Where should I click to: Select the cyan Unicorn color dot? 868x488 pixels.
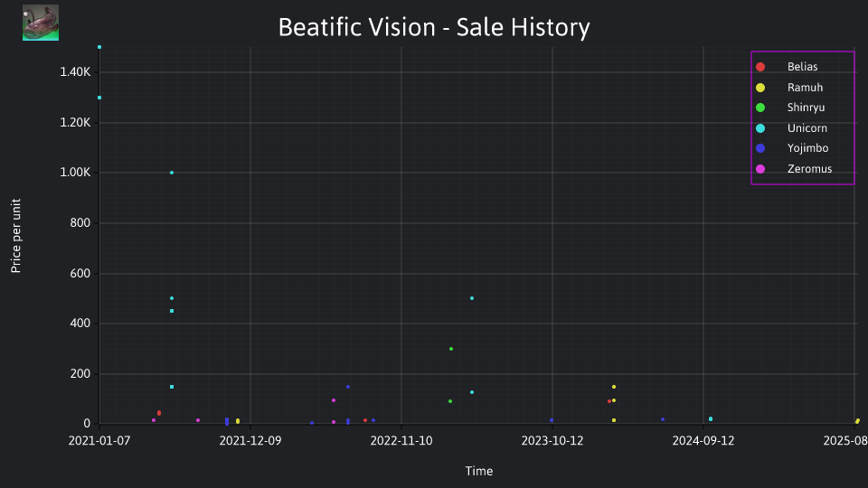click(760, 128)
